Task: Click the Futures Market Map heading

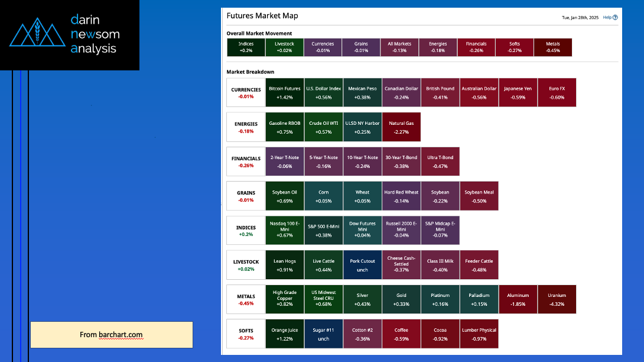Action: point(262,16)
